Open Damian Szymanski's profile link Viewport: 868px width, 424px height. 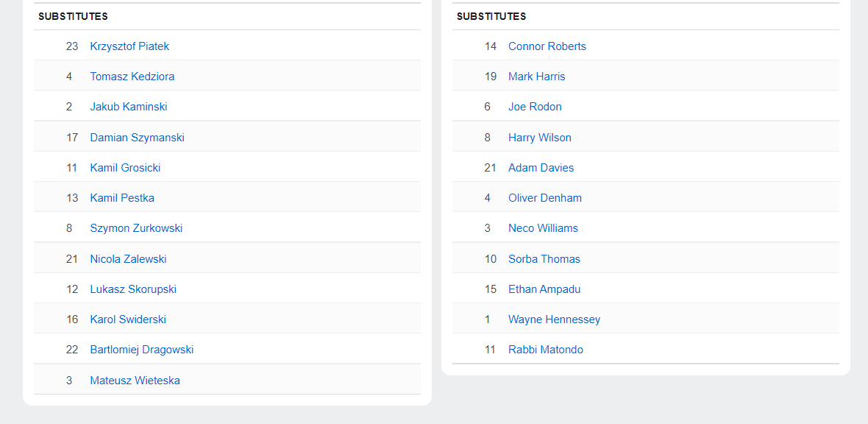point(137,138)
